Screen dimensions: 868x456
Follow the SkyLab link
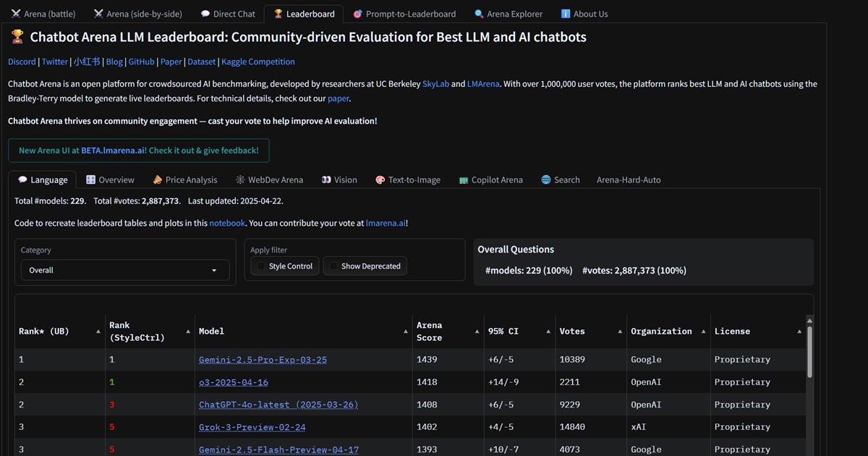click(435, 84)
